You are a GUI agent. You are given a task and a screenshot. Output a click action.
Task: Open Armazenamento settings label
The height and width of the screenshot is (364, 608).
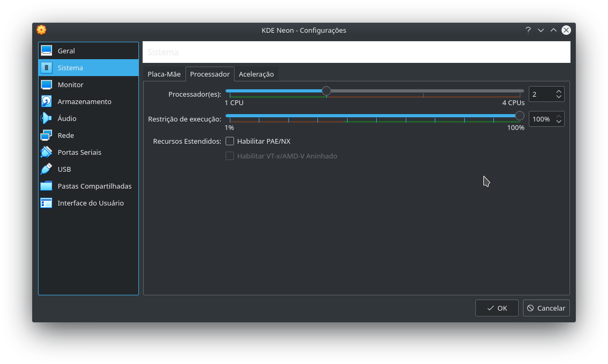coord(85,101)
